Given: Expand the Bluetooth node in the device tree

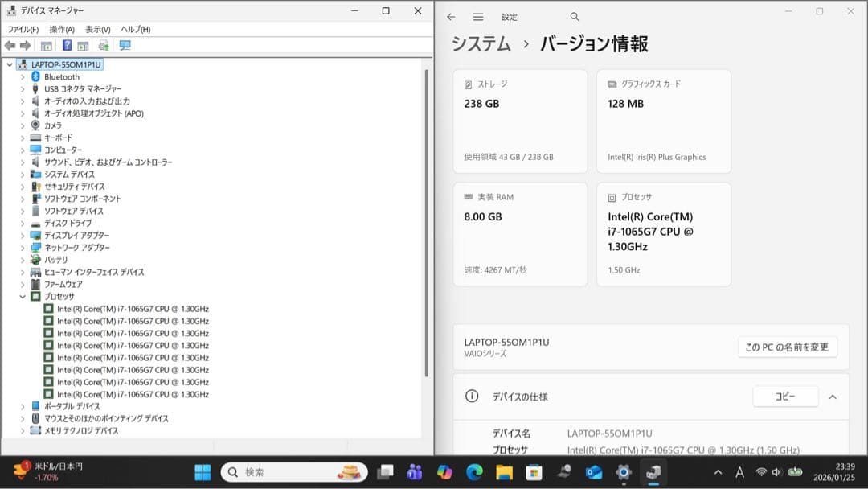Looking at the screenshot, I should point(23,76).
